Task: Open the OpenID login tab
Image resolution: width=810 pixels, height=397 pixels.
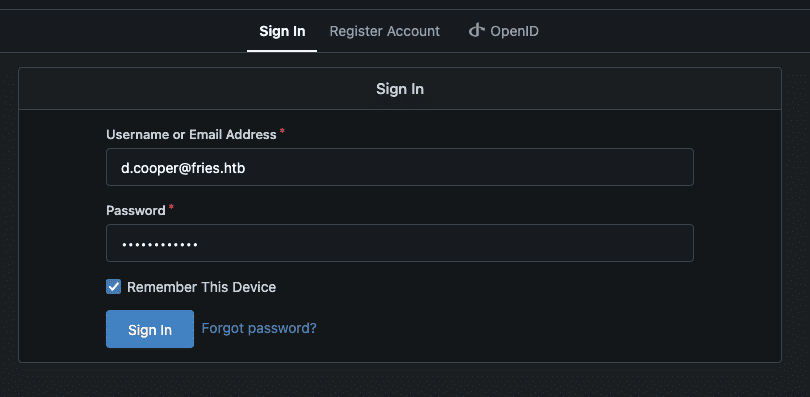Action: 504,31
